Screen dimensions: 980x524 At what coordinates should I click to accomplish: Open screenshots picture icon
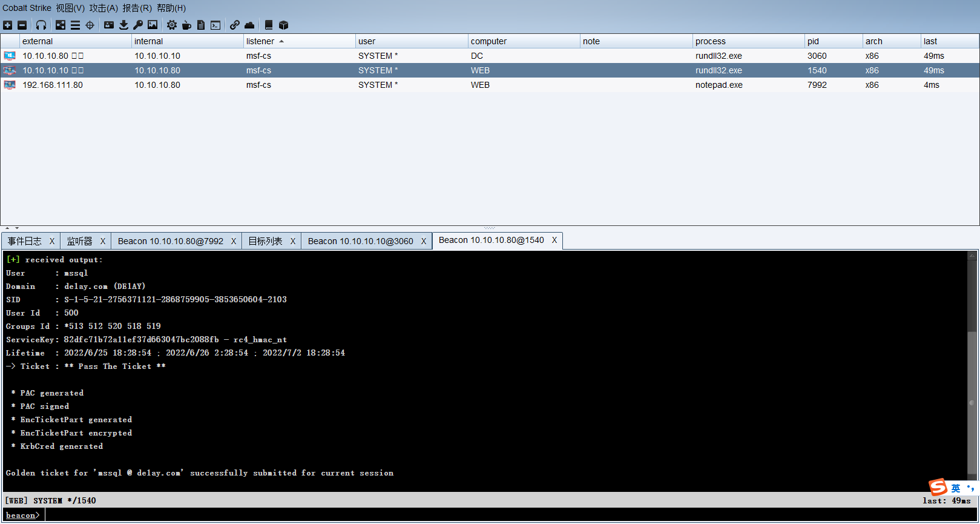pos(153,25)
